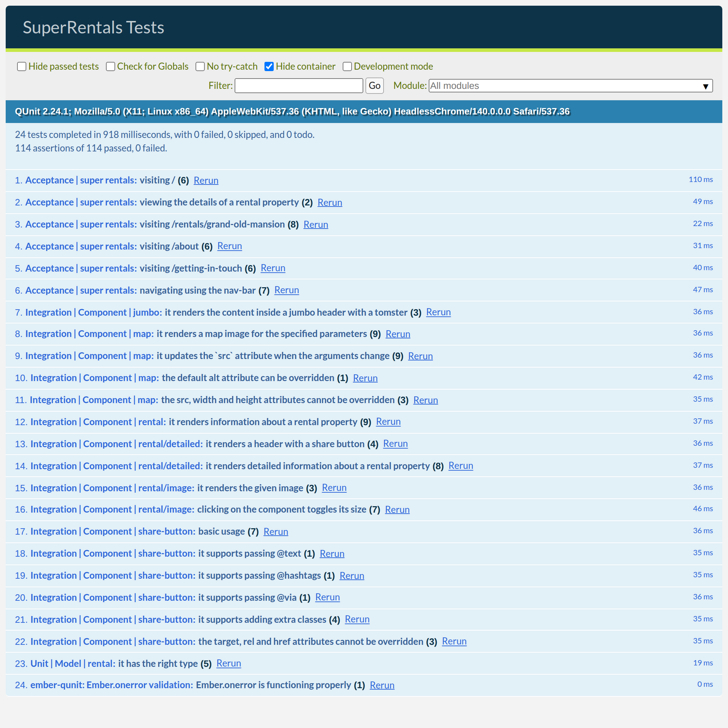Enable the Hide passed tests checkbox

[22, 67]
